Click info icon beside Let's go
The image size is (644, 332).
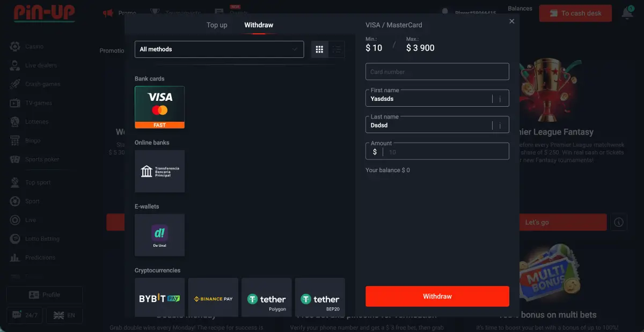tap(619, 222)
